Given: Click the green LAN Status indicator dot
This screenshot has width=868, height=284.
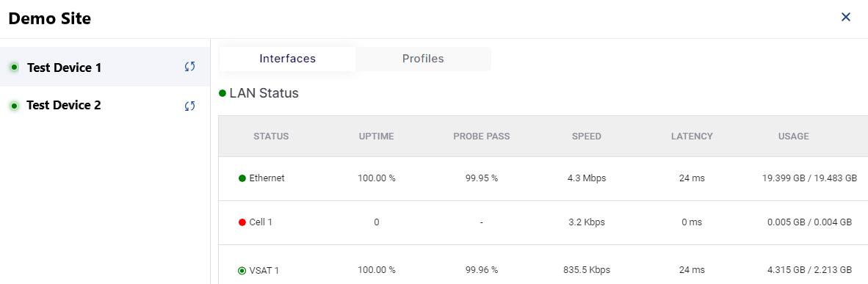Looking at the screenshot, I should [223, 93].
